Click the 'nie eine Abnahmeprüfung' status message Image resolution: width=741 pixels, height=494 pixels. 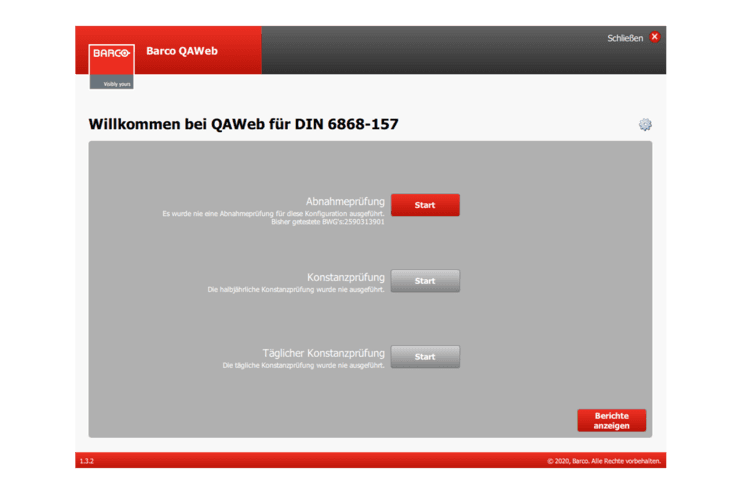(273, 213)
